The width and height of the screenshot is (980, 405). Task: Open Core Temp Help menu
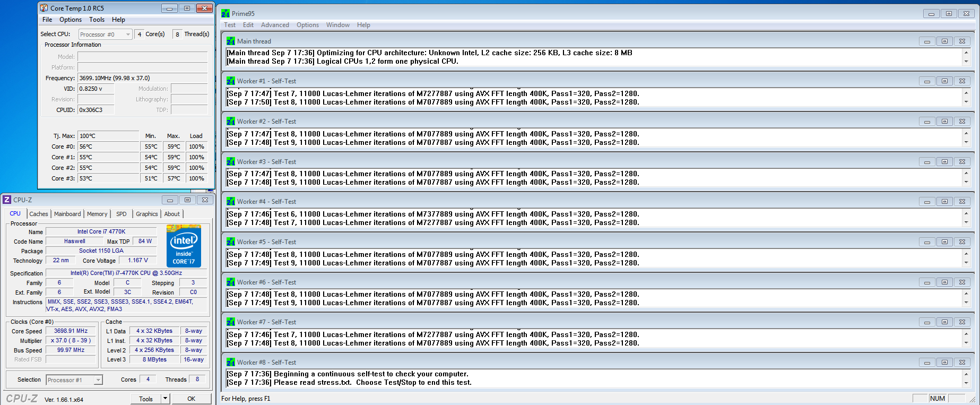point(118,20)
